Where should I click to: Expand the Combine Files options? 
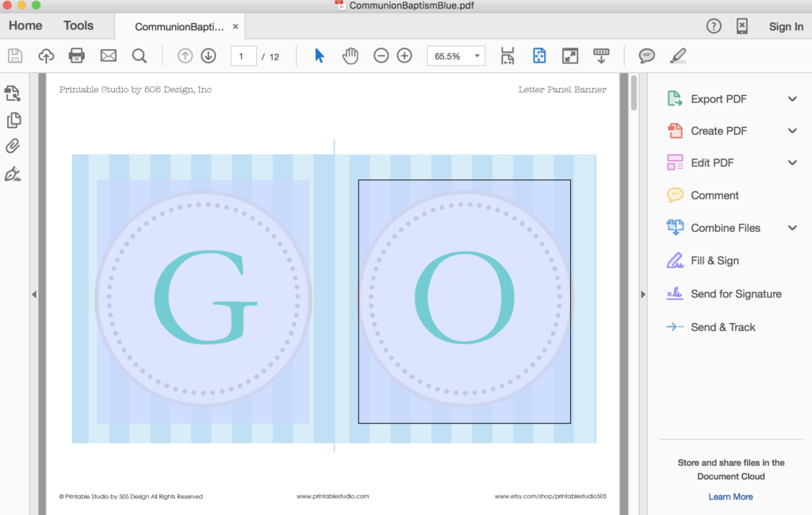(x=791, y=228)
